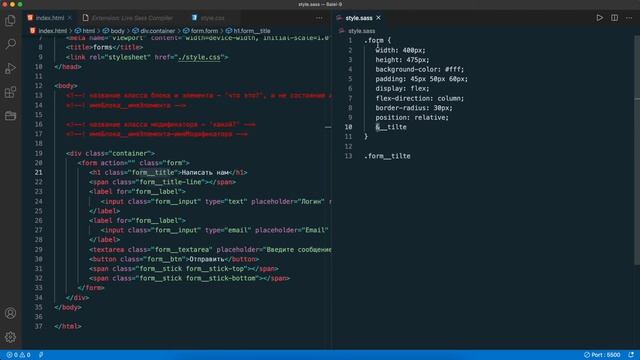Open the body breadcrumb segment
Screen dimensions: 640x360
coord(117,31)
